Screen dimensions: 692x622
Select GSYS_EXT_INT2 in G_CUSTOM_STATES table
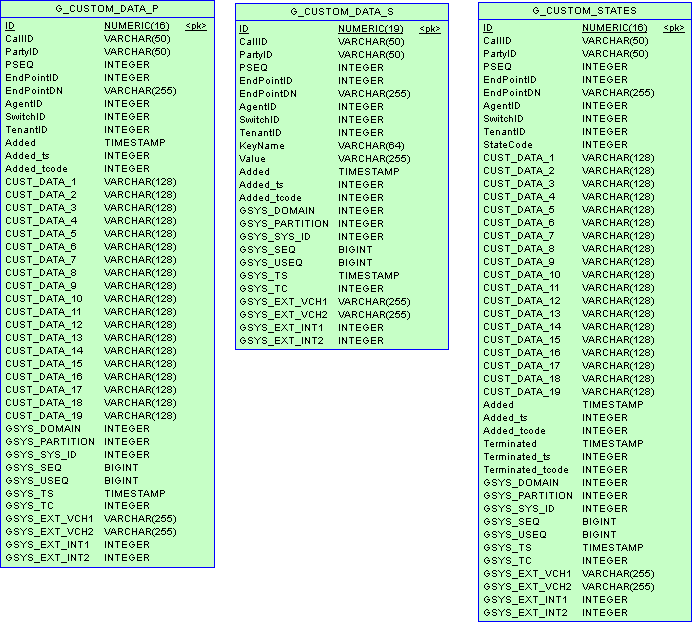coord(526,613)
